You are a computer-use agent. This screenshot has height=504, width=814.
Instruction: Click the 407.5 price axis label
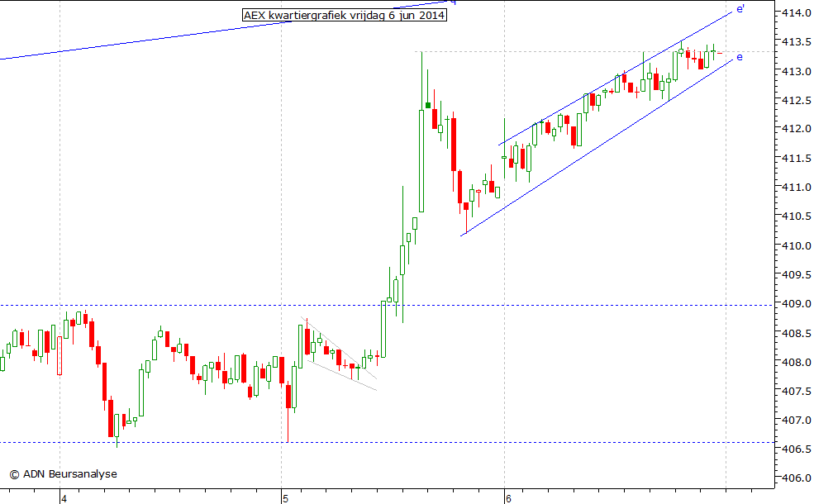point(797,391)
